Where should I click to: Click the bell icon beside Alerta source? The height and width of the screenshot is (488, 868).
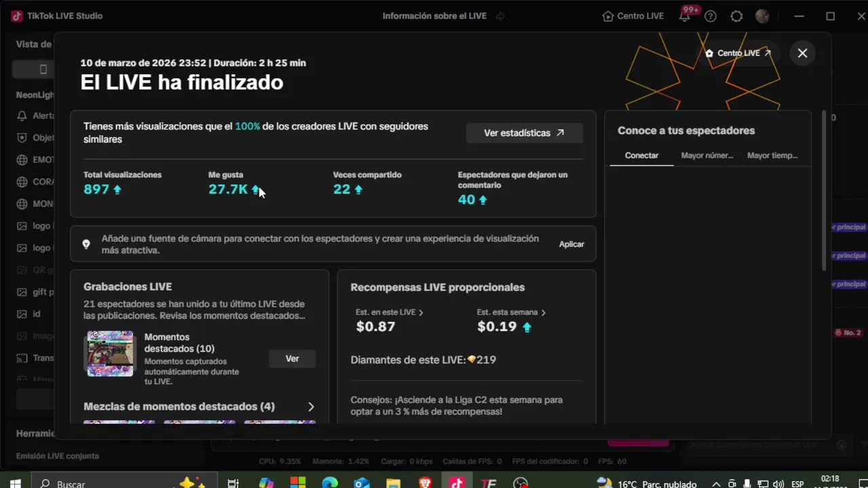[22, 116]
